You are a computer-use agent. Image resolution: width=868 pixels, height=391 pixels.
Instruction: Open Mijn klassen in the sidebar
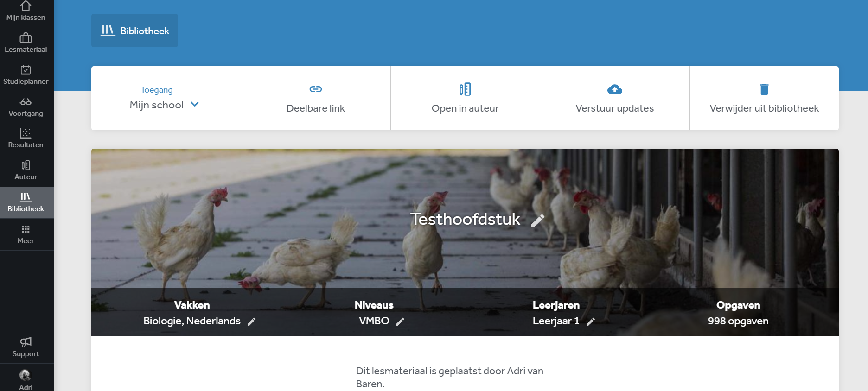point(26,13)
